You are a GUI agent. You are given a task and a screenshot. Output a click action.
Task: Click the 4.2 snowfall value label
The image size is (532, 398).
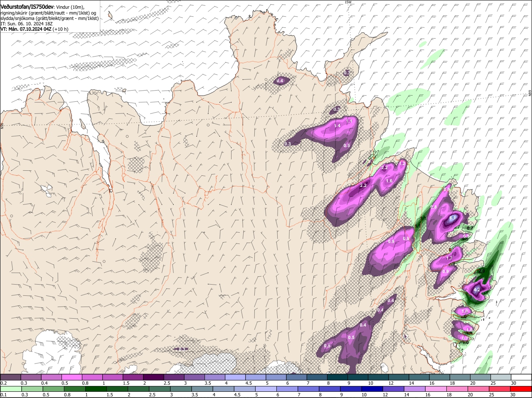tap(477, 290)
